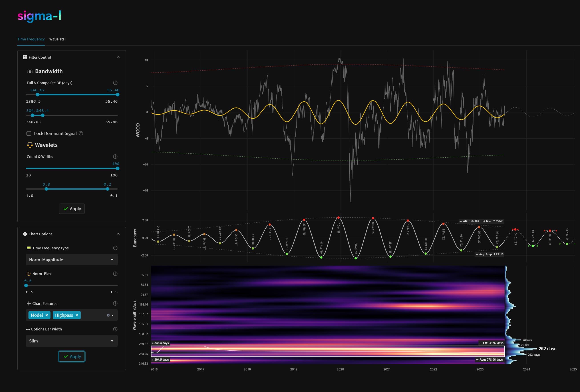Click help icon next to Full & Composite BP
Image resolution: width=580 pixels, height=392 pixels.
click(x=115, y=83)
